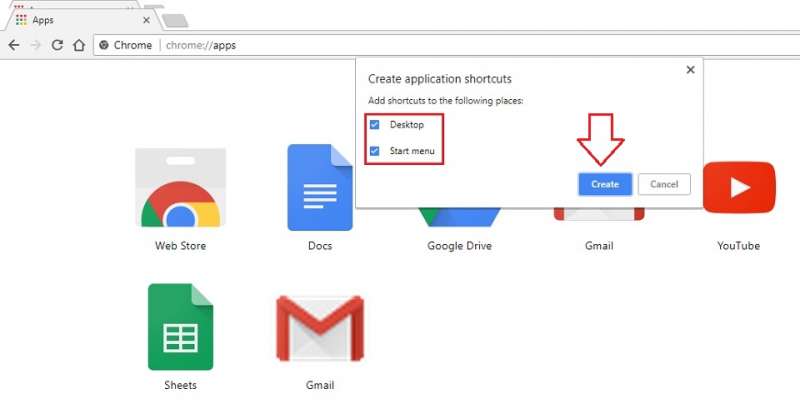
Task: Click the Chrome site info chip
Action: pyautogui.click(x=126, y=45)
